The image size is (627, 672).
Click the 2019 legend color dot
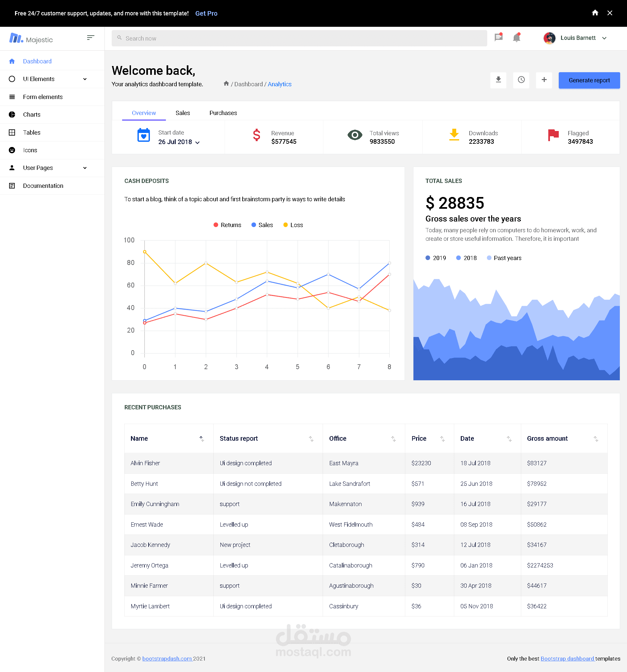click(428, 258)
